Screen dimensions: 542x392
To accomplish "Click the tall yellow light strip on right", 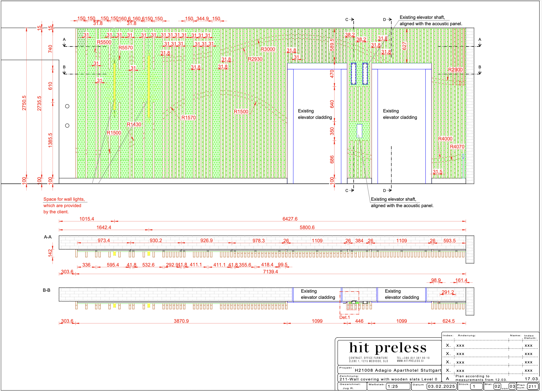I will coord(149,86).
